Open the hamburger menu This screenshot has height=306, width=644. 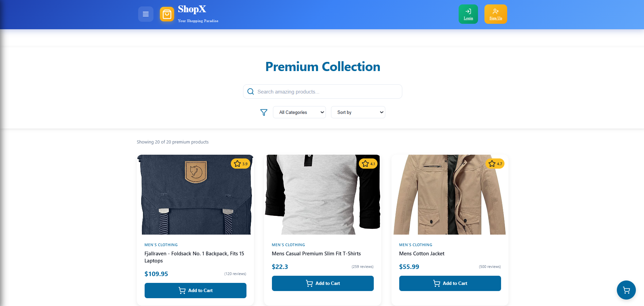point(146,14)
